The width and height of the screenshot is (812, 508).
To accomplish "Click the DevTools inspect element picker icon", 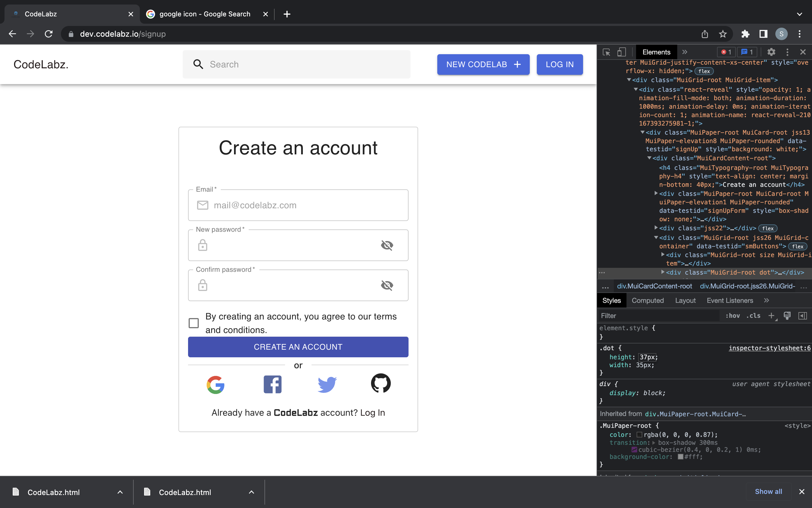I will pyautogui.click(x=606, y=52).
